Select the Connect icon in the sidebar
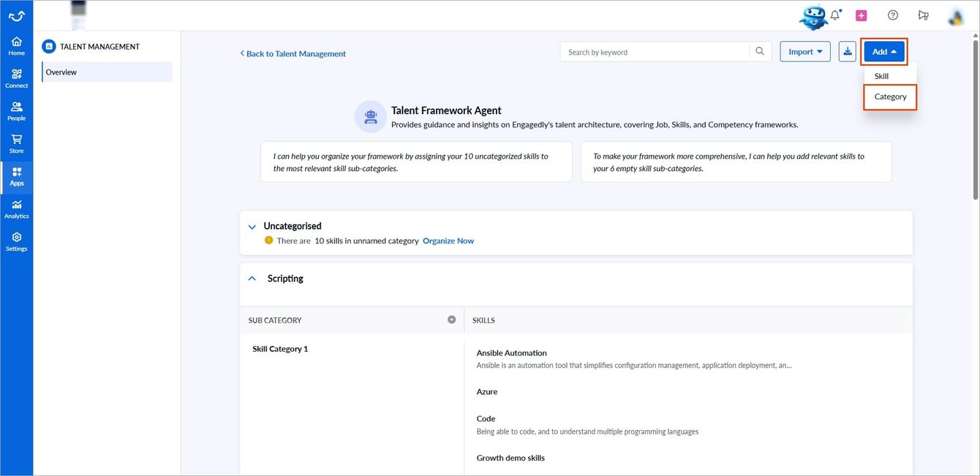The image size is (980, 476). [x=16, y=77]
